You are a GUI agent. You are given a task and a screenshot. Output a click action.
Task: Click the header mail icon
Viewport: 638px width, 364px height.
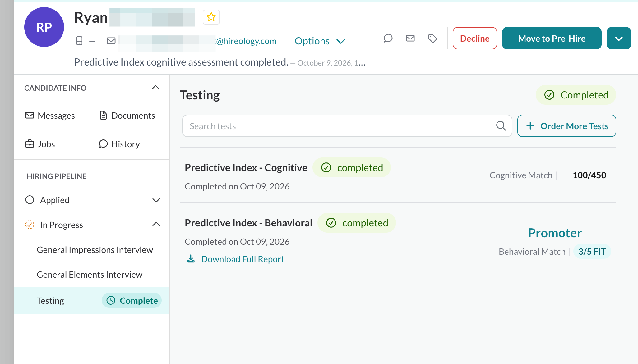410,38
